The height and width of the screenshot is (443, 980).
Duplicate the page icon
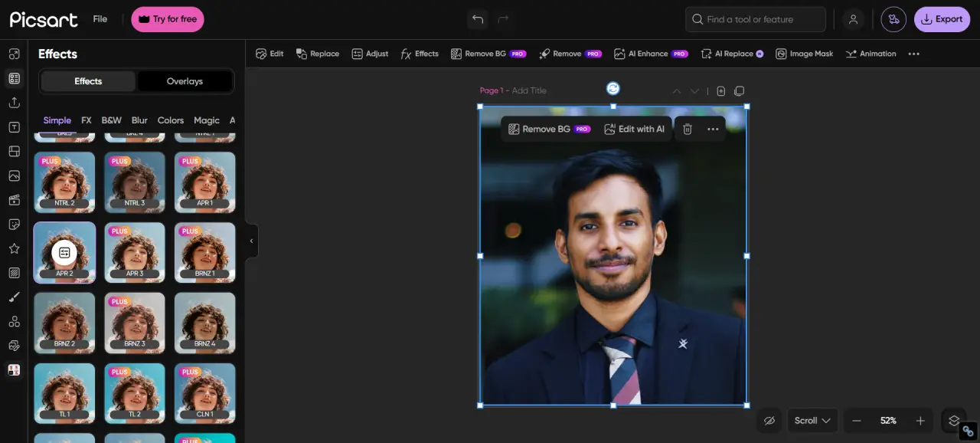pos(739,91)
